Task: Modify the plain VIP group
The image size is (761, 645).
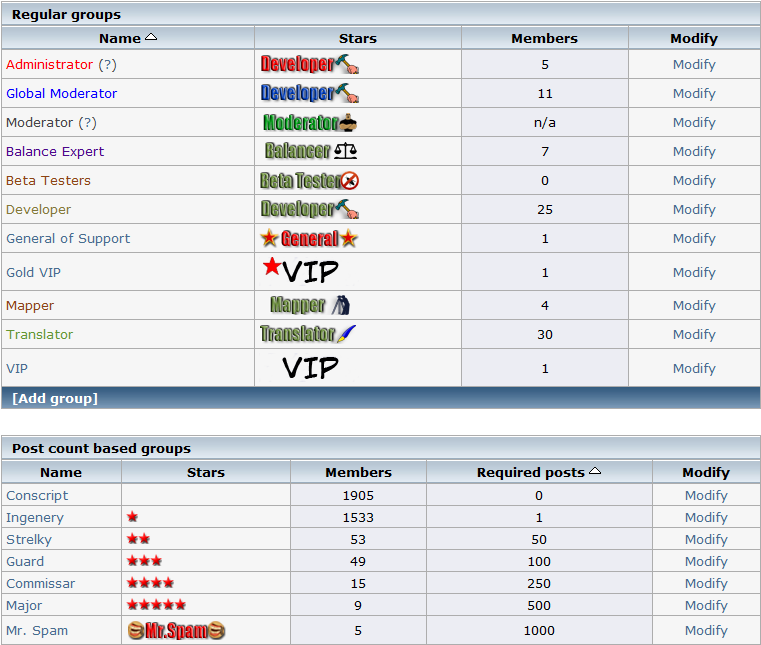Action: click(694, 369)
